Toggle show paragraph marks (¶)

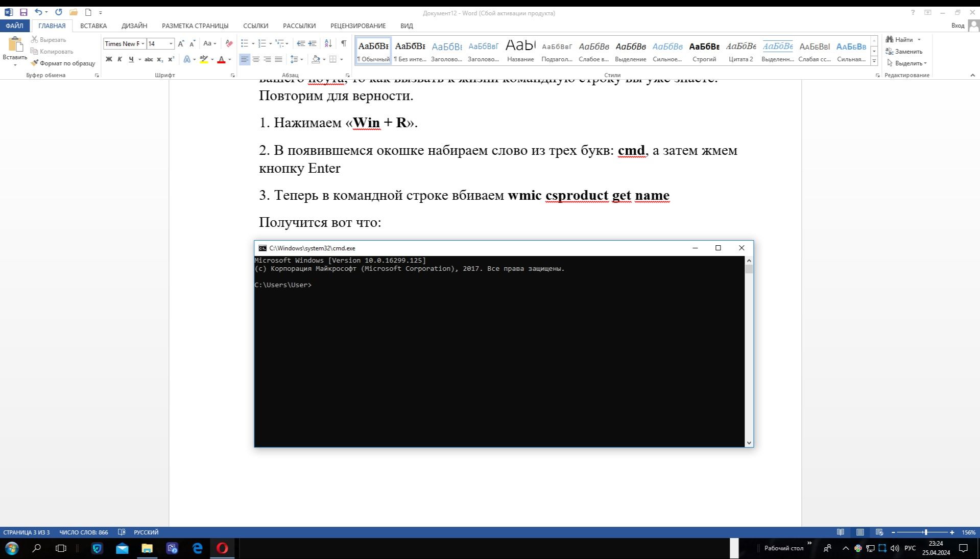click(x=344, y=44)
